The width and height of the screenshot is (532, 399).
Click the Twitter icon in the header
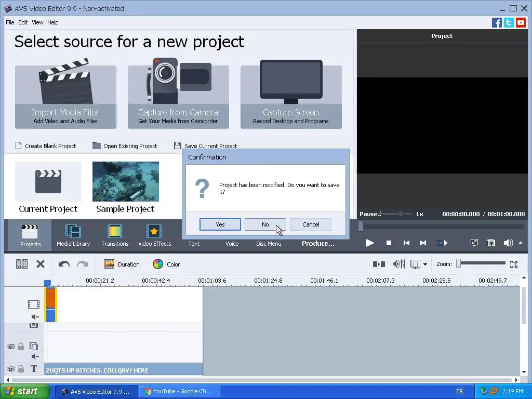(509, 23)
